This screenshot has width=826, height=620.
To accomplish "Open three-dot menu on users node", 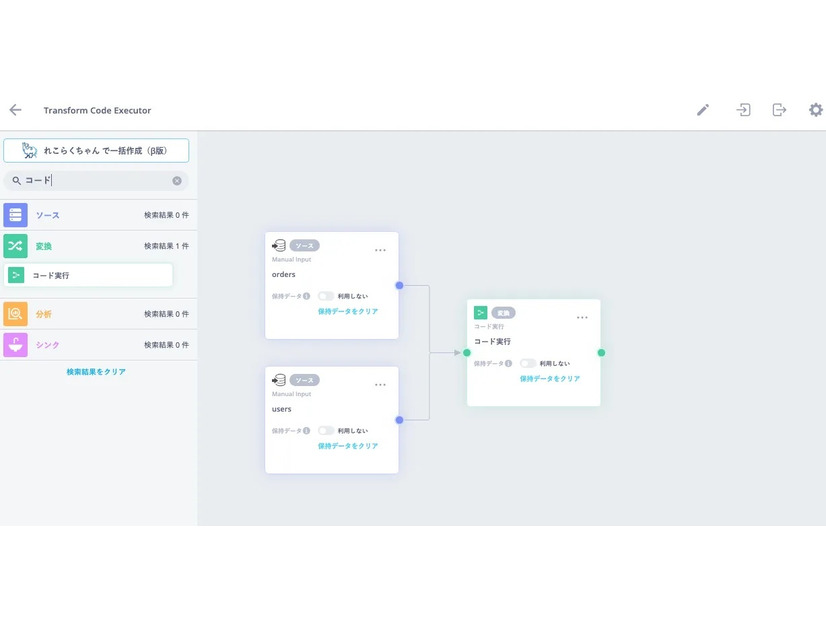I will click(x=380, y=385).
